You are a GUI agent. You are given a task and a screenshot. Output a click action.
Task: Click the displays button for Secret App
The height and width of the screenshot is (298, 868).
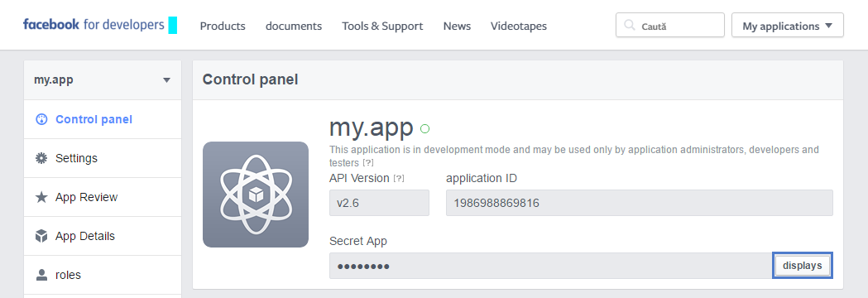tap(803, 266)
